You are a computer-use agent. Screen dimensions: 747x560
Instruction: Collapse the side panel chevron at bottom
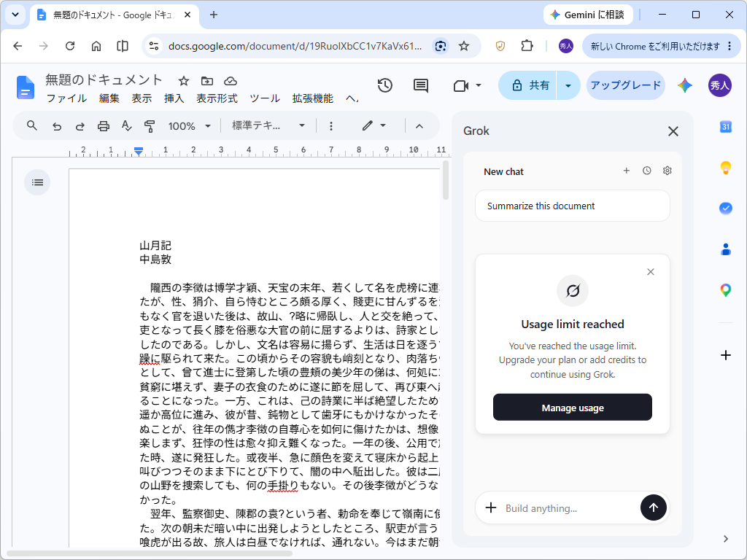click(x=725, y=539)
